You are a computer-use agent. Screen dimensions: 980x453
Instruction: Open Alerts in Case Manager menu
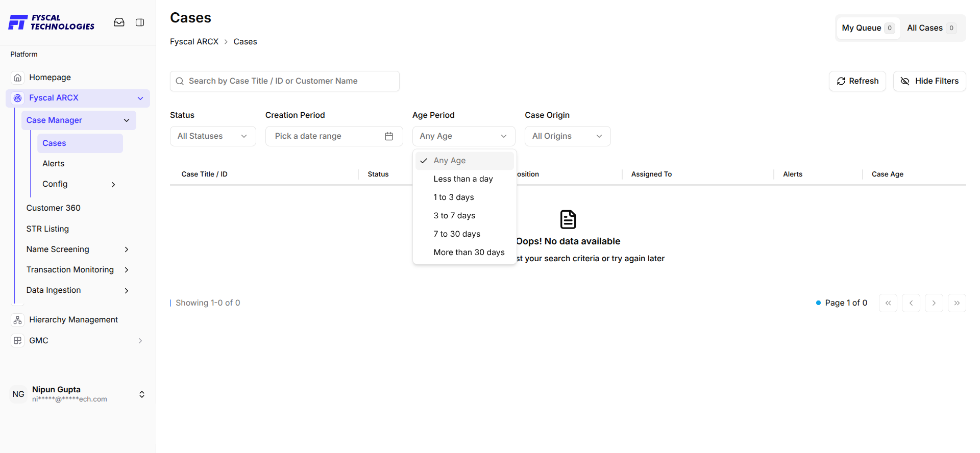pos(54,164)
